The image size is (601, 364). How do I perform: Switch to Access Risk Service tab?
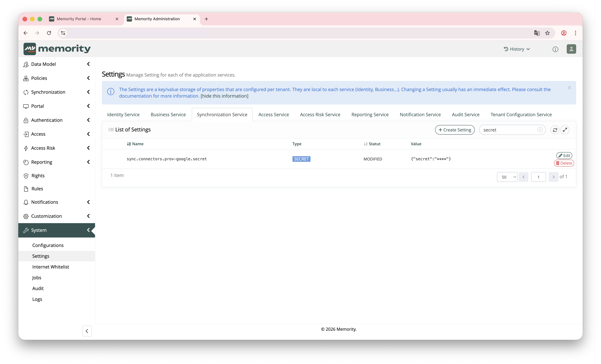click(x=320, y=115)
